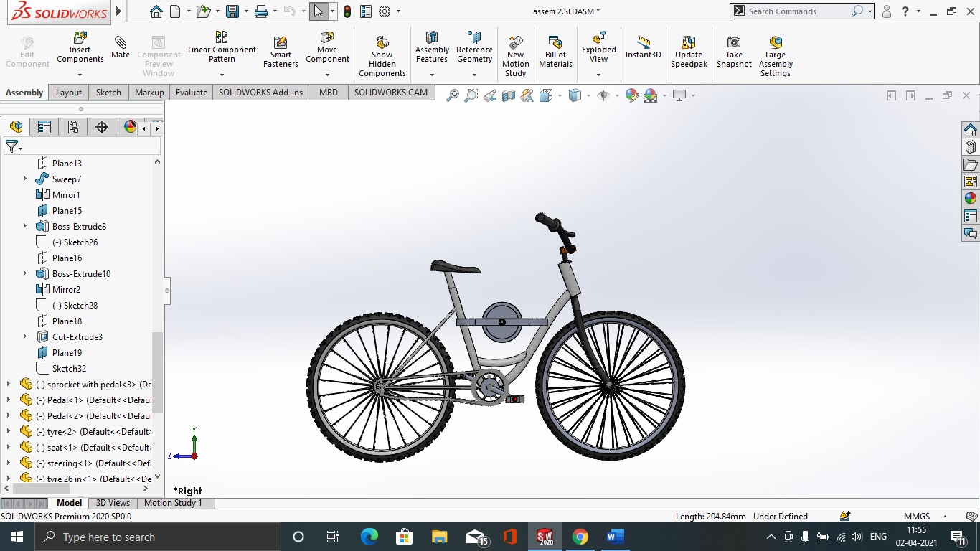
Task: Expand the Sweep7 feature
Action: click(x=25, y=179)
